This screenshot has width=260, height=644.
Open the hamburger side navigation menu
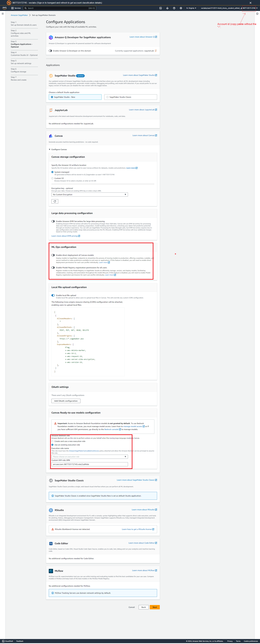(x=3, y=14)
